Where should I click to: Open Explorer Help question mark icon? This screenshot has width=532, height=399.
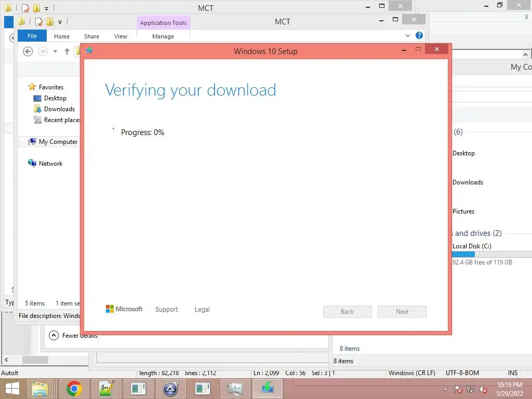[x=419, y=35]
